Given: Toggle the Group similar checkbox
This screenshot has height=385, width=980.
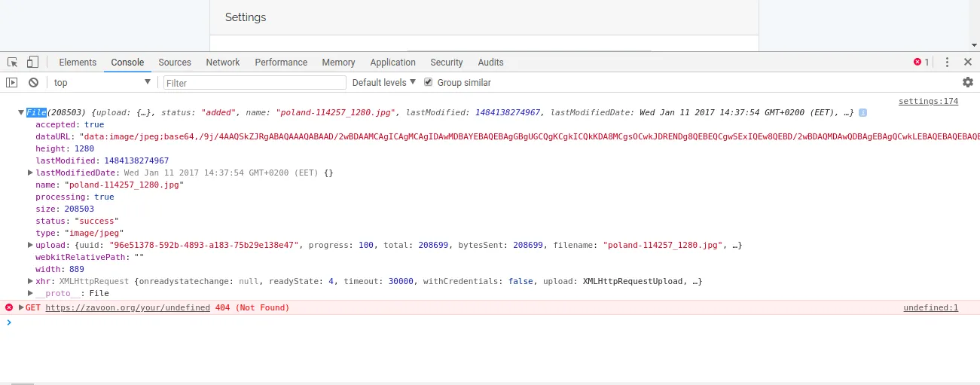Looking at the screenshot, I should (x=429, y=82).
